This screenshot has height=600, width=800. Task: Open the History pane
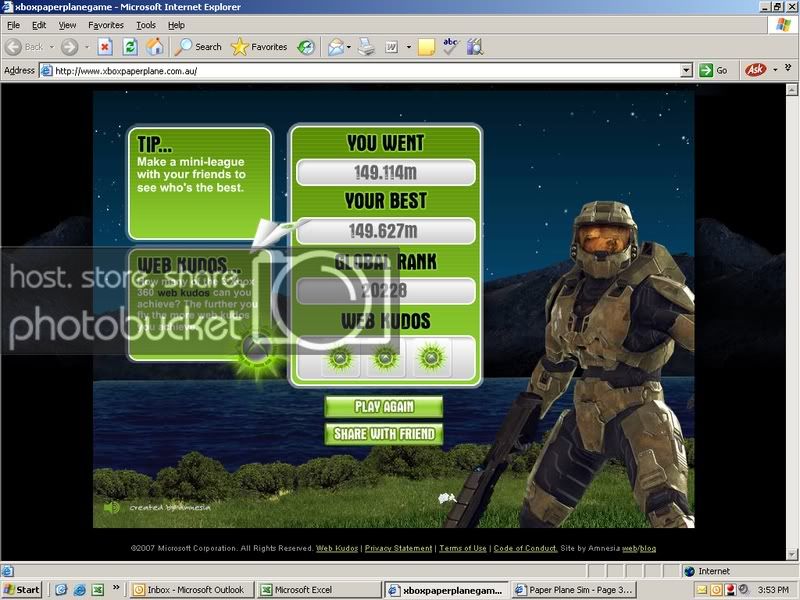point(306,47)
